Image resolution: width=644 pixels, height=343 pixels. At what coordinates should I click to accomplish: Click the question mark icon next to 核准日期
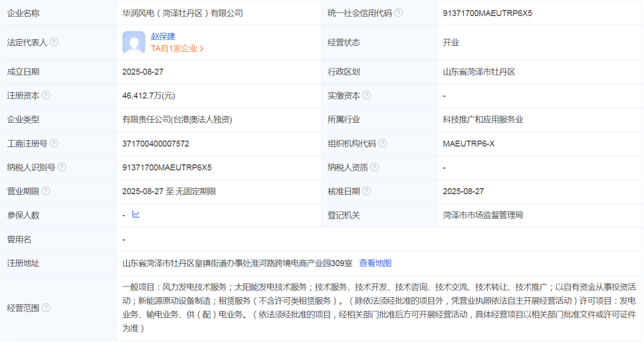[366, 191]
